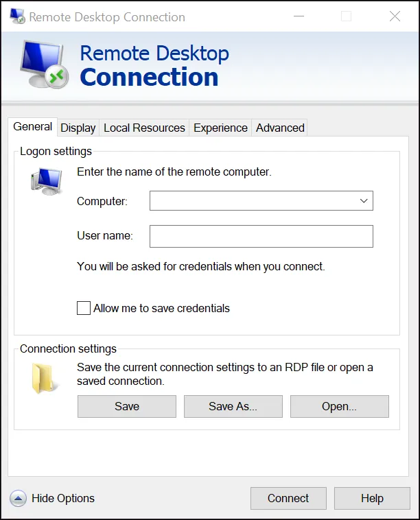Expand the Computer dropdown arrow
The image size is (420, 520).
pyautogui.click(x=364, y=200)
